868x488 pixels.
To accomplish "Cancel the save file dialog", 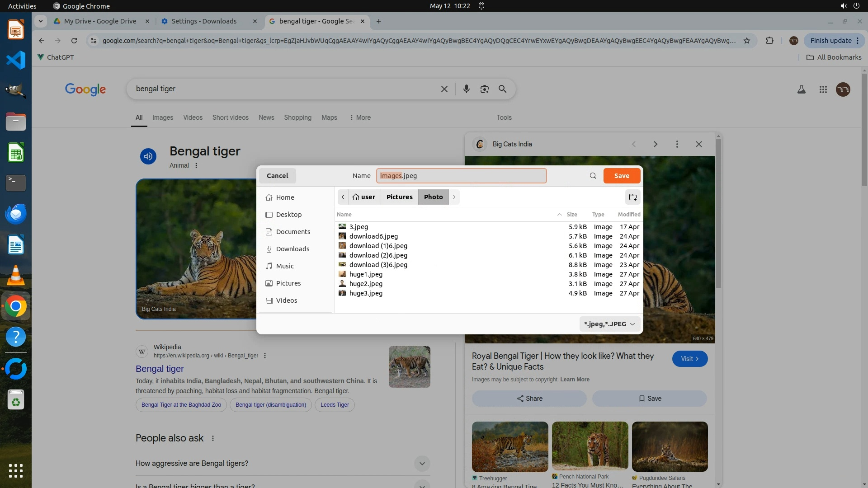I will pyautogui.click(x=277, y=176).
